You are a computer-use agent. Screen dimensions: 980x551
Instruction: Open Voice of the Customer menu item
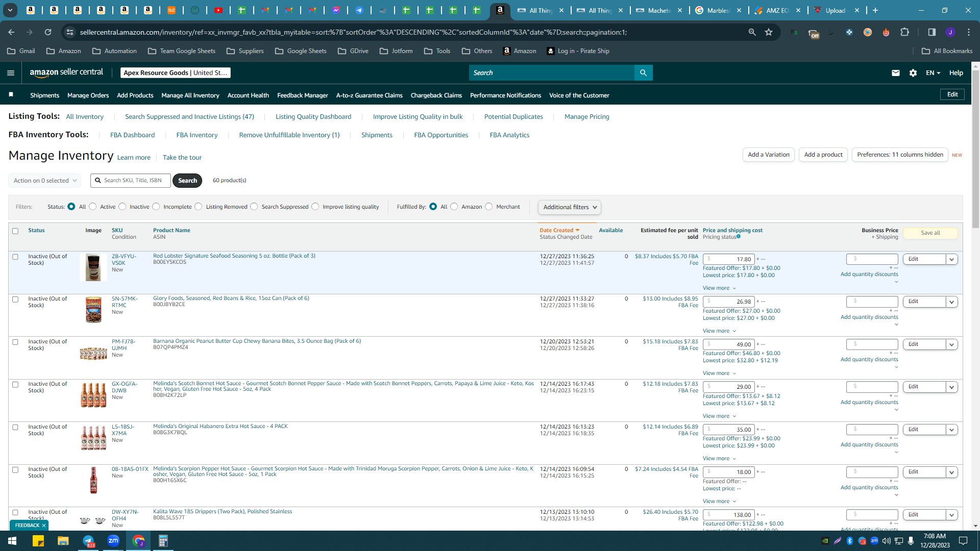click(579, 95)
